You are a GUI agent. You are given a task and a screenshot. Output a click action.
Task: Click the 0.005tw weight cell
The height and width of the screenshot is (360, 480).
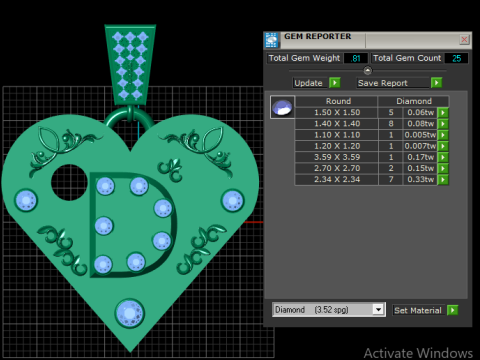pyautogui.click(x=420, y=135)
